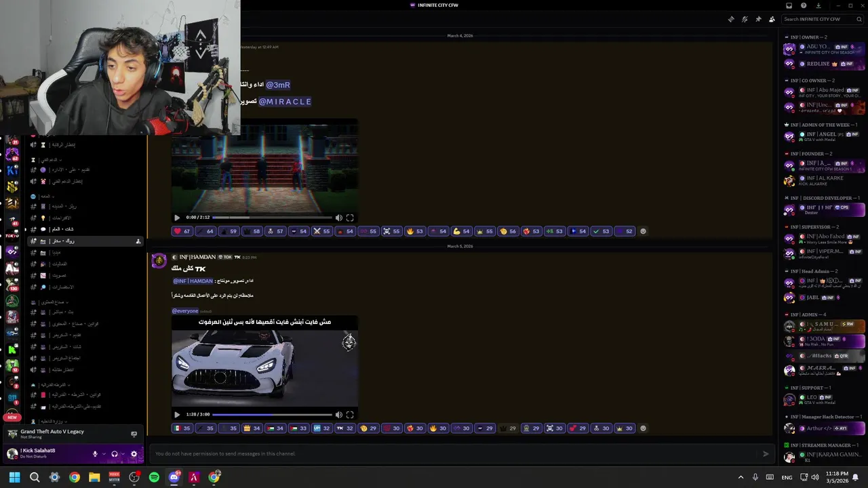Play the video paused at 1:28
The height and width of the screenshot is (488, 868).
tap(177, 414)
